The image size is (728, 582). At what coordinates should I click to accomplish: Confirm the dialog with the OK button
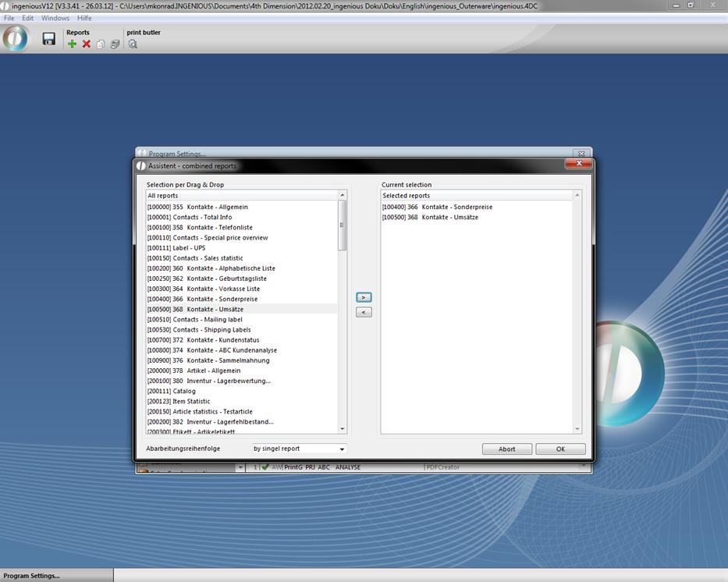pyautogui.click(x=560, y=449)
